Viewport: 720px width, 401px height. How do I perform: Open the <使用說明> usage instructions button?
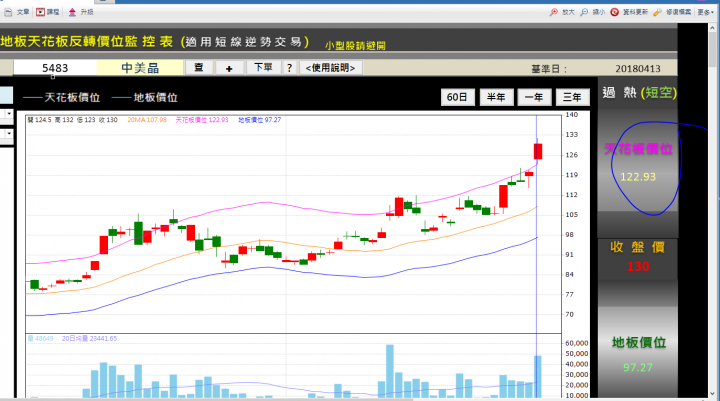click(331, 68)
